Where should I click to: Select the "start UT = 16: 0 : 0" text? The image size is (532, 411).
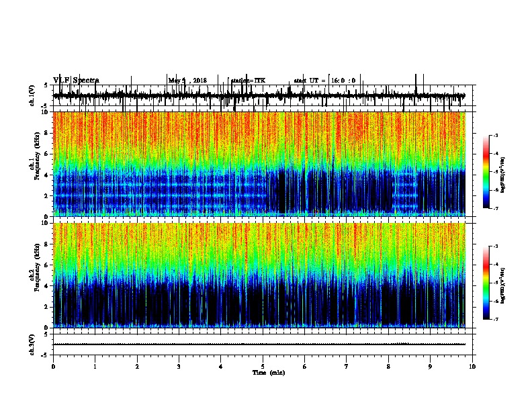pyautogui.click(x=324, y=81)
